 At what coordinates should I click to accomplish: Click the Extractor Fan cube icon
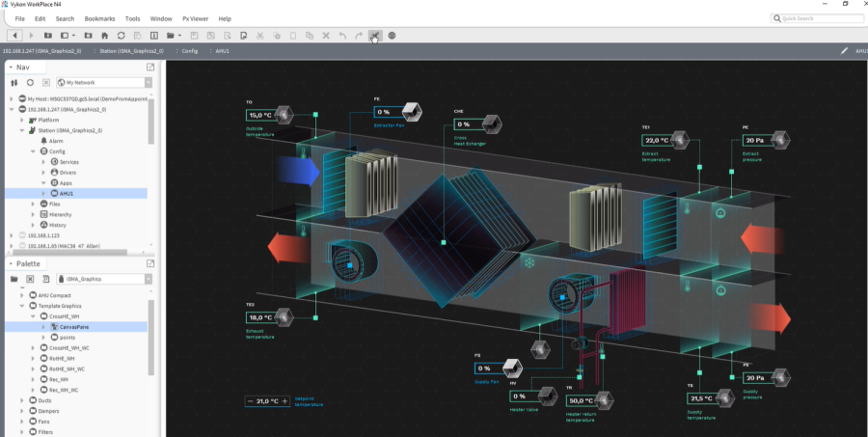pyautogui.click(x=412, y=110)
